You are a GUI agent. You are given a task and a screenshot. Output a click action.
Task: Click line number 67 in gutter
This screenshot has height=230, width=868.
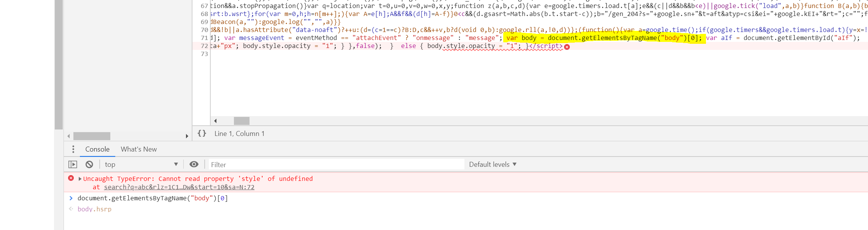(x=204, y=6)
